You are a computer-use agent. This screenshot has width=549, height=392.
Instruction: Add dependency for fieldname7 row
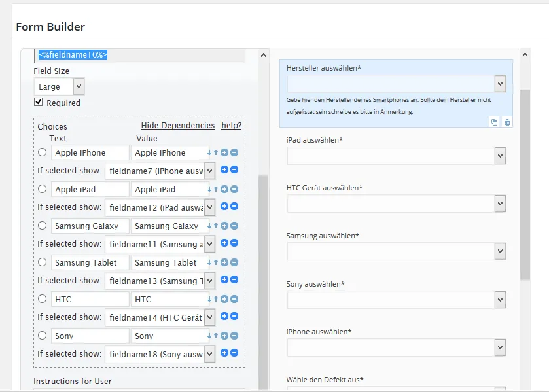pos(224,170)
